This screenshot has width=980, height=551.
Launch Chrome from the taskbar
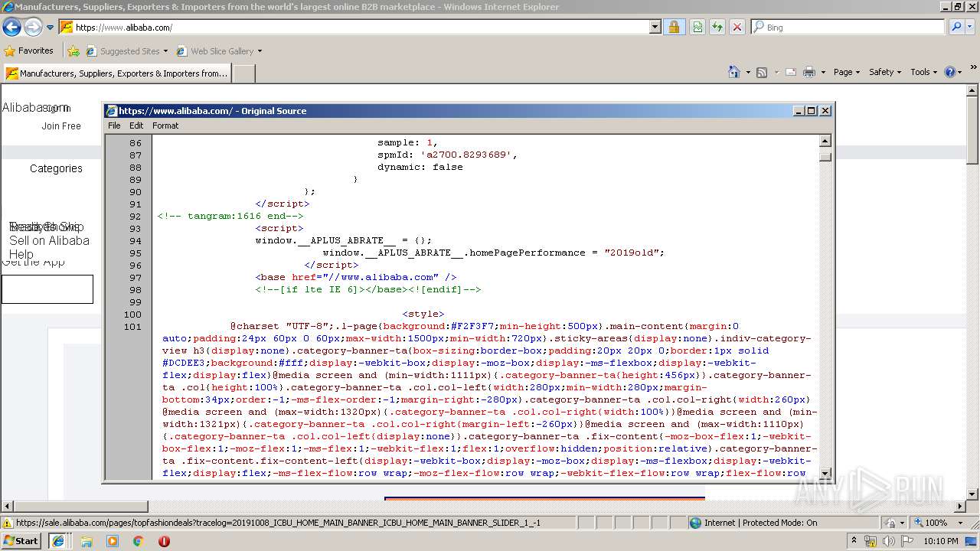pos(138,541)
